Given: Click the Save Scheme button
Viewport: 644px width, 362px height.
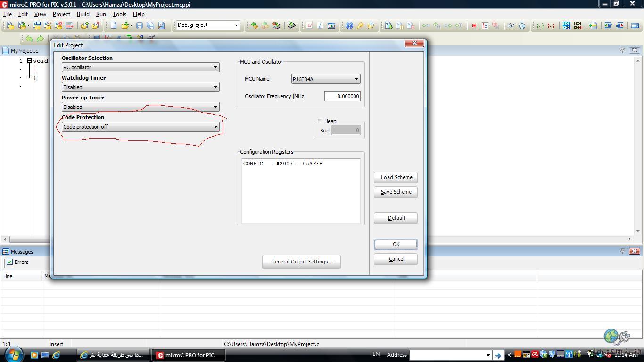Looking at the screenshot, I should tap(396, 192).
